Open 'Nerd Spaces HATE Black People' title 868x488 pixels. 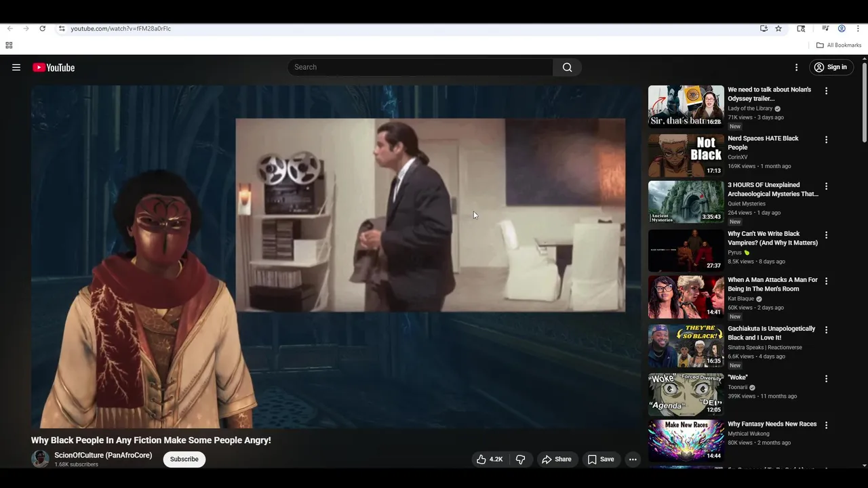click(x=763, y=142)
